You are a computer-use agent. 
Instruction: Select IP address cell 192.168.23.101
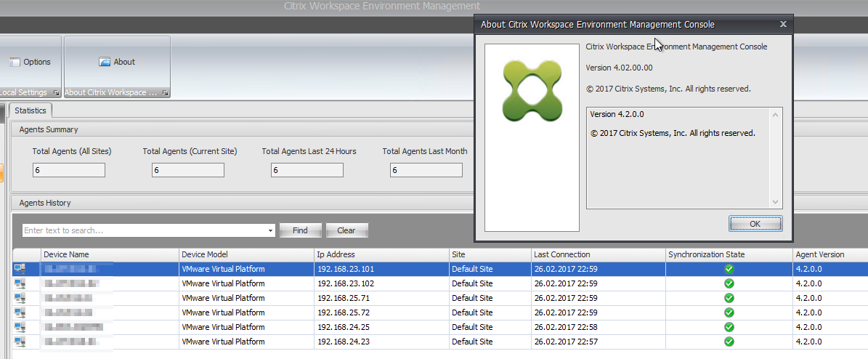382,269
